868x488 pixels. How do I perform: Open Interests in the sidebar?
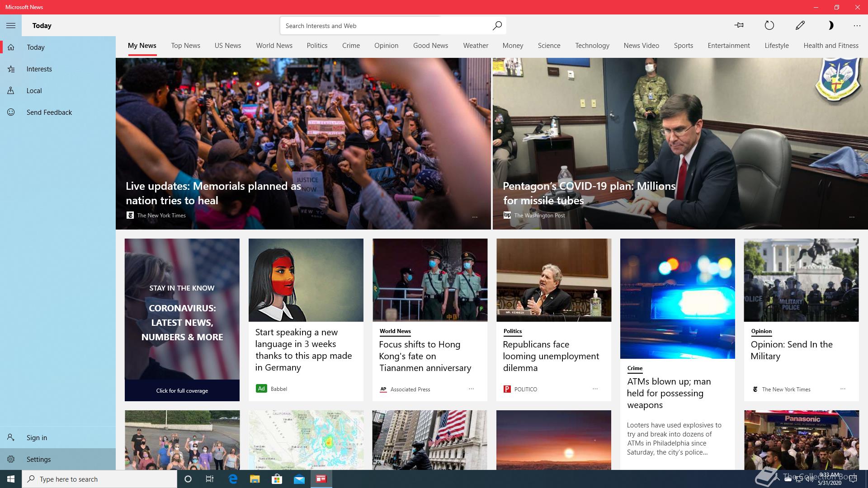[58, 69]
